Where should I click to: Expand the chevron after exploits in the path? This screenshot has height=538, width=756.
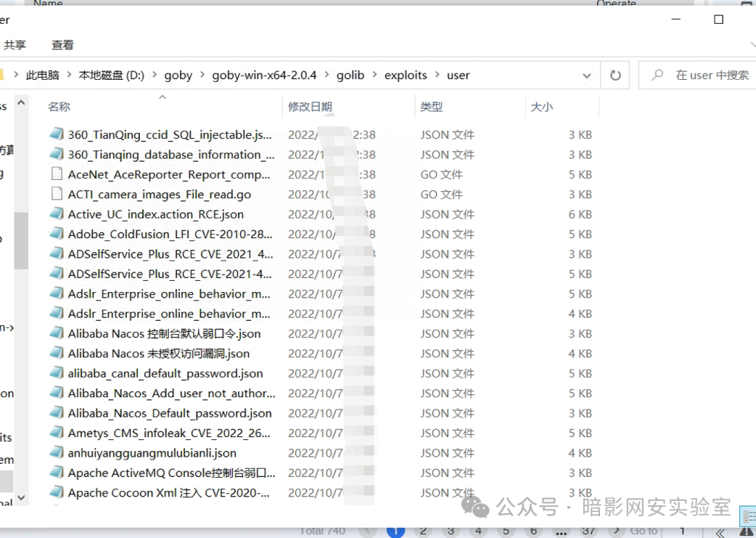(x=437, y=75)
